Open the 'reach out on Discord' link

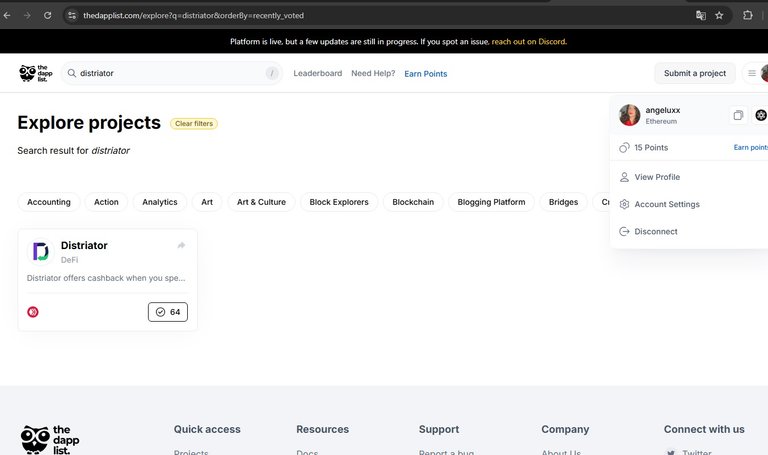(x=529, y=42)
